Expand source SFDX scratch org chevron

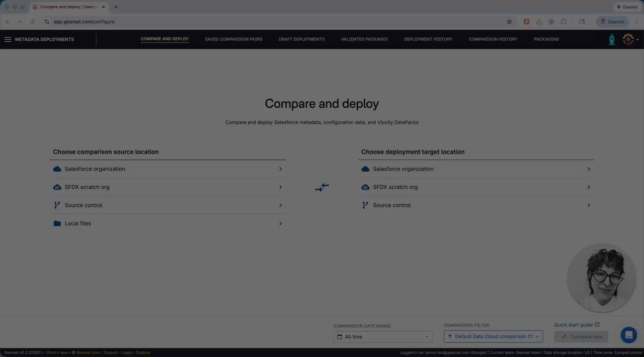(280, 187)
